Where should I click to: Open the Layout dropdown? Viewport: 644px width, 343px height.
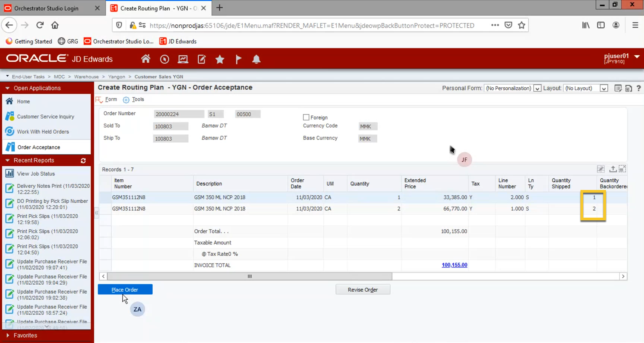click(604, 88)
